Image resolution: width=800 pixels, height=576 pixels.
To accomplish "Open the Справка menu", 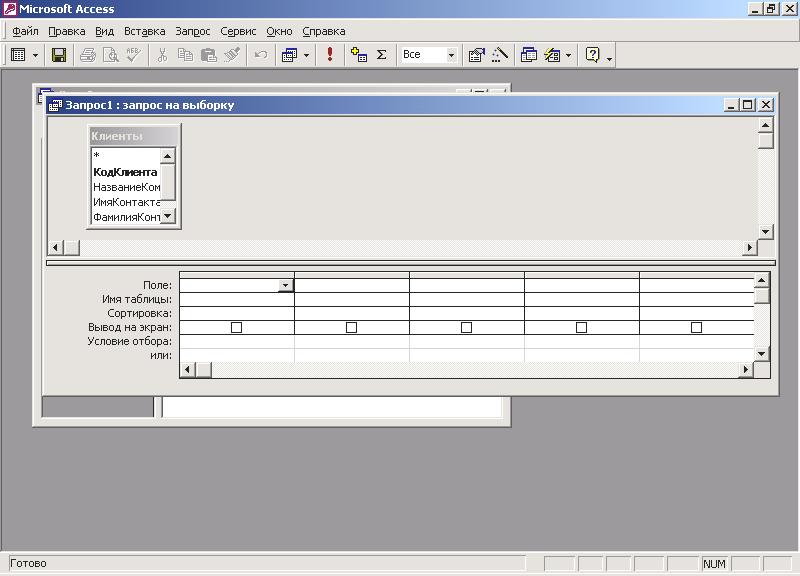I will [x=324, y=32].
